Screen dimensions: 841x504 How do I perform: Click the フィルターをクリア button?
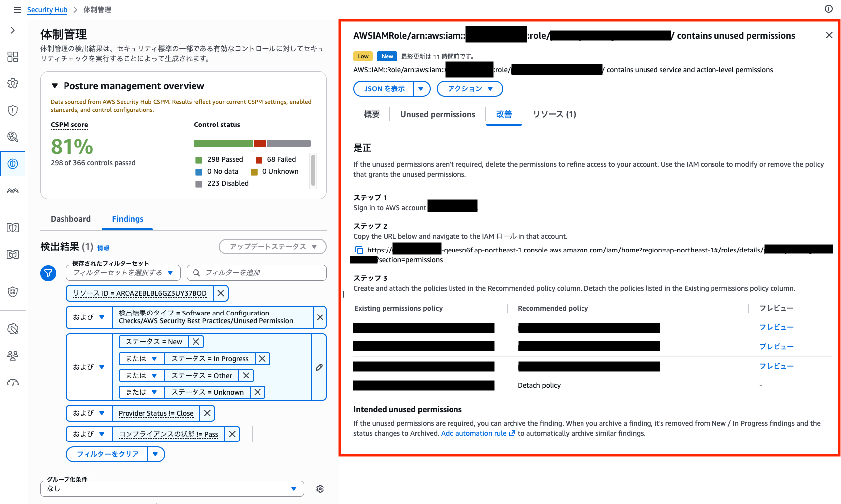(108, 454)
